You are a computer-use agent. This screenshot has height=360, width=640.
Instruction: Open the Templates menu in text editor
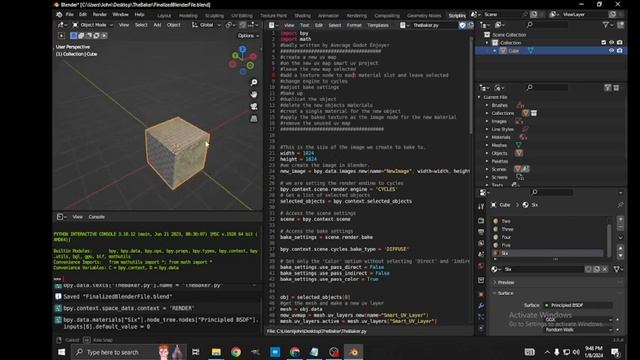click(x=378, y=25)
